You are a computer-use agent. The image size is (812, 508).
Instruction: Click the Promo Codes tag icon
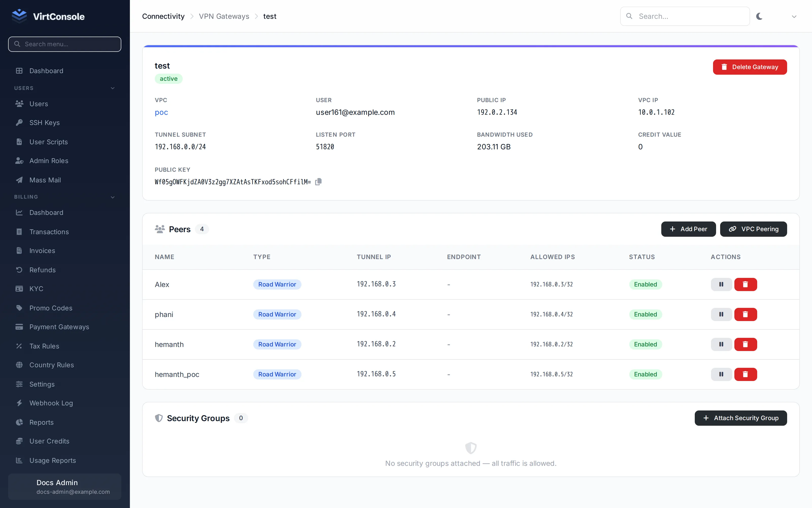[19, 308]
